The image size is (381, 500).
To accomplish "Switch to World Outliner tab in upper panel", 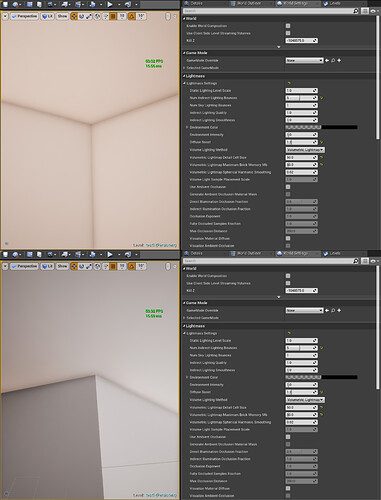I will [x=247, y=3].
